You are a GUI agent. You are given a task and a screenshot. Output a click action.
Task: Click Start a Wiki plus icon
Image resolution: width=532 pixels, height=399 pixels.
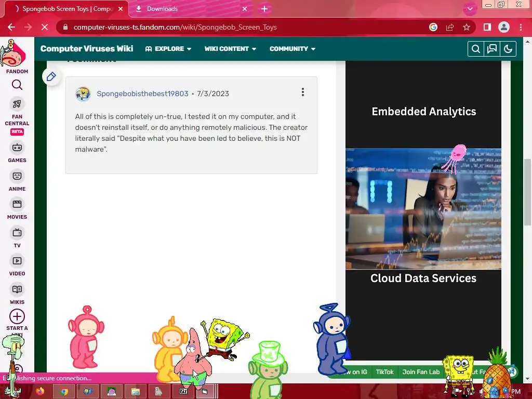[17, 316]
